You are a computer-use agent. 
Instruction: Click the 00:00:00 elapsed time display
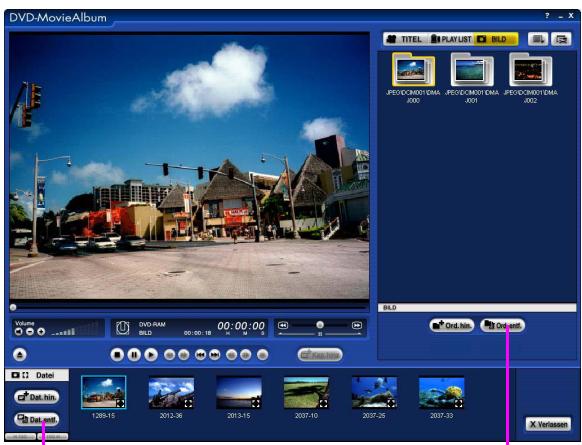pyautogui.click(x=241, y=326)
